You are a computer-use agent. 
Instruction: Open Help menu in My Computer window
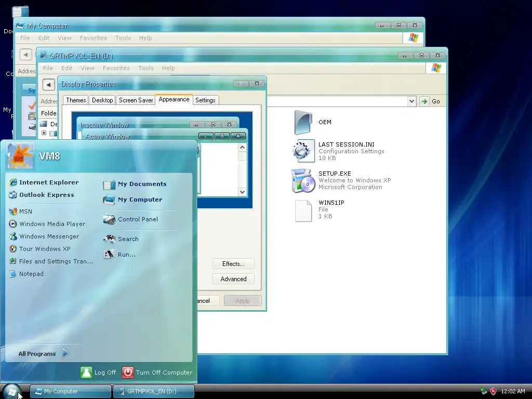(x=145, y=38)
